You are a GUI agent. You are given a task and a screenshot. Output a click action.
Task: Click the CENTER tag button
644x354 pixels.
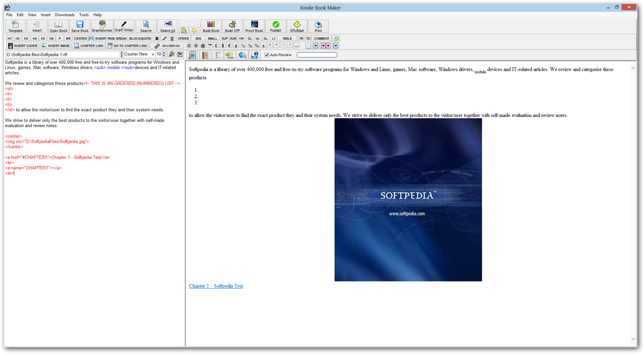pyautogui.click(x=80, y=38)
